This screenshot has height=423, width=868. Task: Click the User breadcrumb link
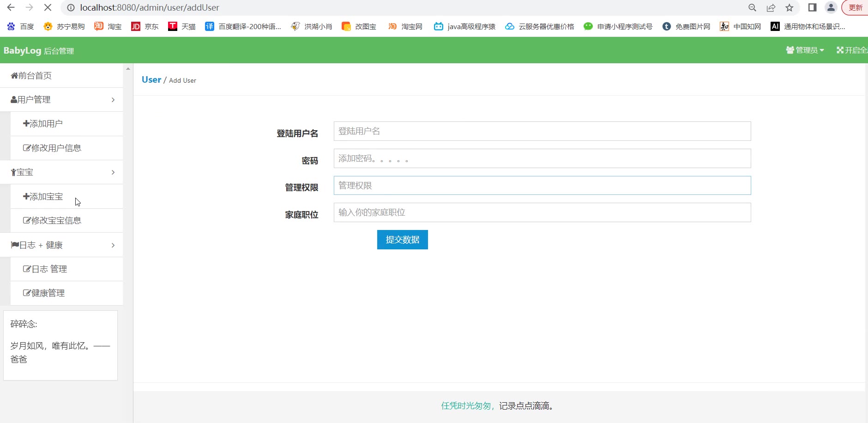151,80
